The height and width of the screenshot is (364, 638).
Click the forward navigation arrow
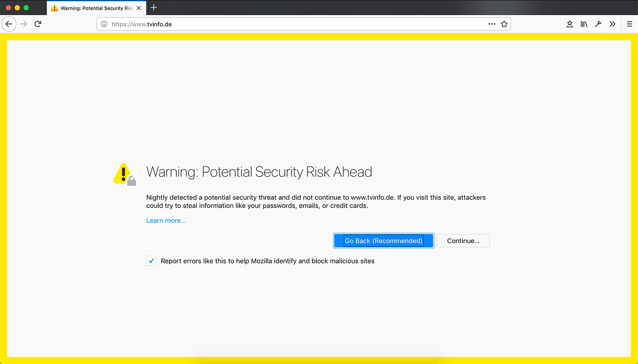[x=23, y=24]
